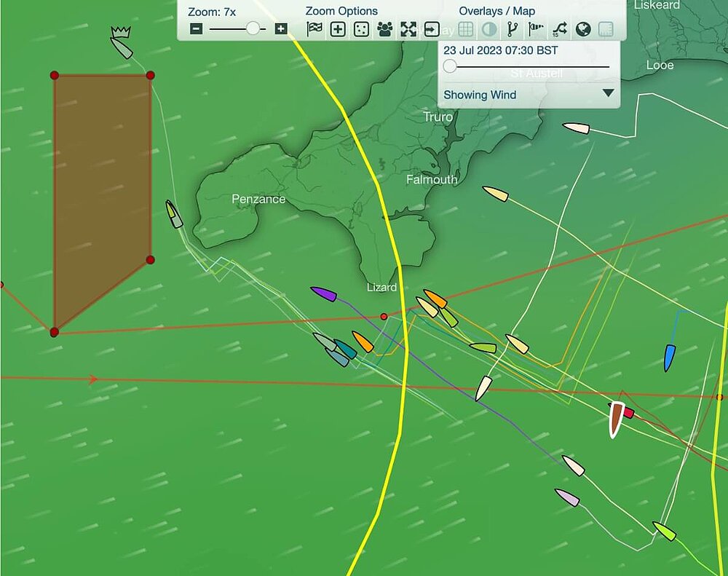Click the red course mark south of Lizard
The height and width of the screenshot is (576, 728).
coord(384,317)
